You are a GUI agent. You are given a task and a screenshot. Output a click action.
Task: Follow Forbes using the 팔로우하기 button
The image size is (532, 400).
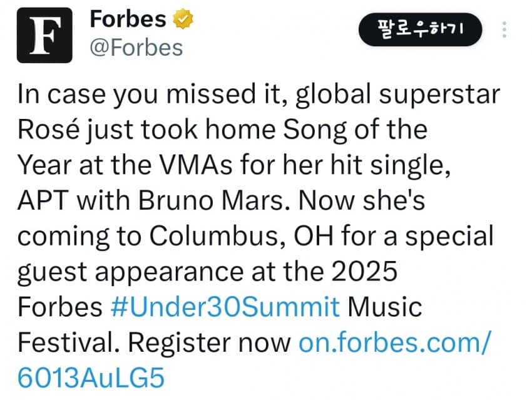click(x=420, y=29)
